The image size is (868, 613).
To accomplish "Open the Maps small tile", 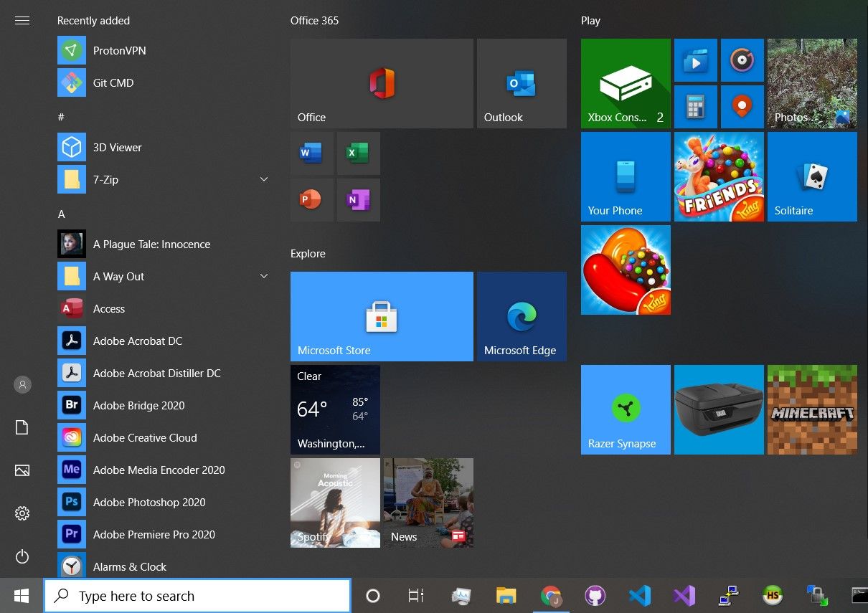I will 742,107.
